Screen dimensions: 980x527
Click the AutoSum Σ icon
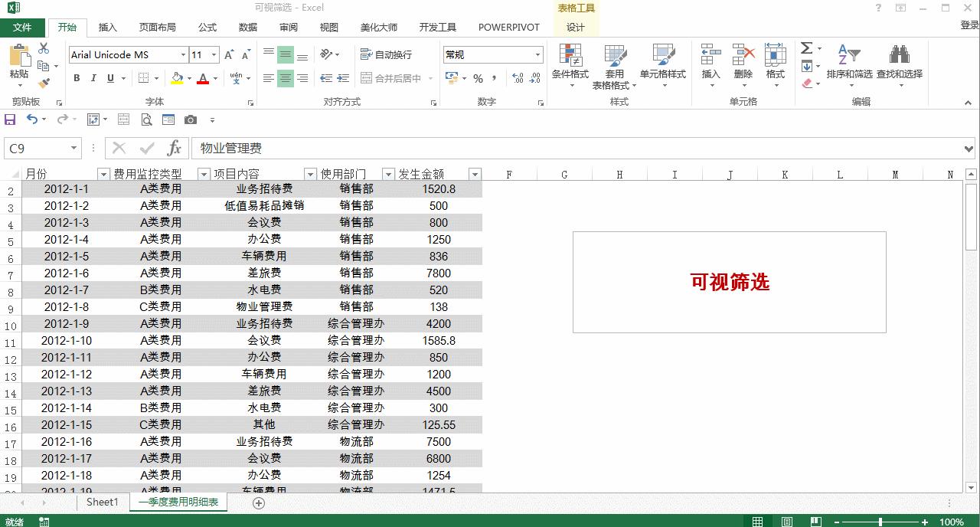point(807,47)
